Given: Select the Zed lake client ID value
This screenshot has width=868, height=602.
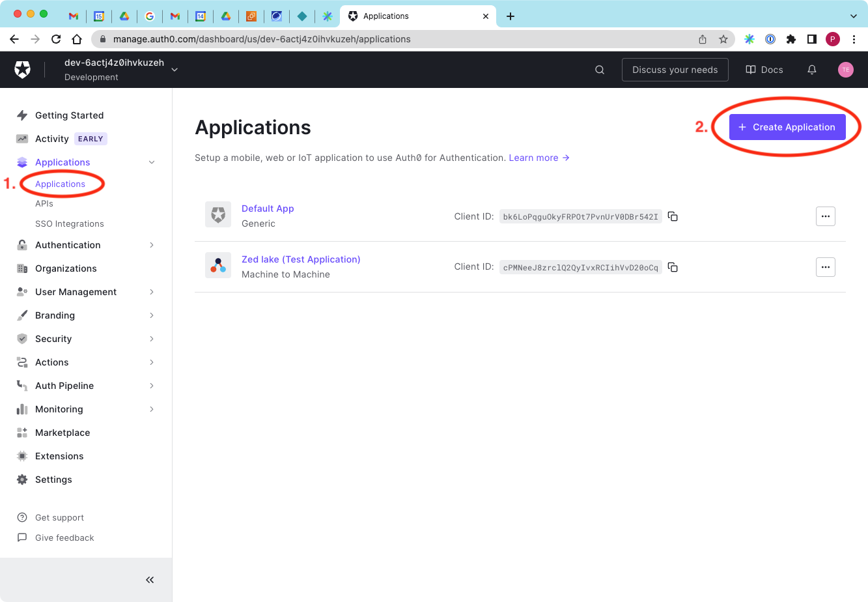Looking at the screenshot, I should (x=581, y=268).
